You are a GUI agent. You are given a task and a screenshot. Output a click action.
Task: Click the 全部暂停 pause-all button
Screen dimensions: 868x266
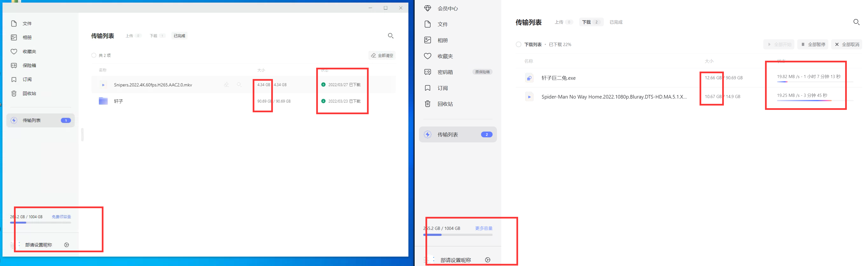pos(813,44)
